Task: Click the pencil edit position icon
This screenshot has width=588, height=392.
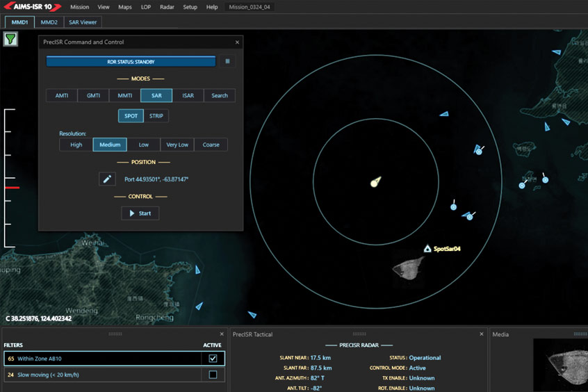Action: point(107,179)
